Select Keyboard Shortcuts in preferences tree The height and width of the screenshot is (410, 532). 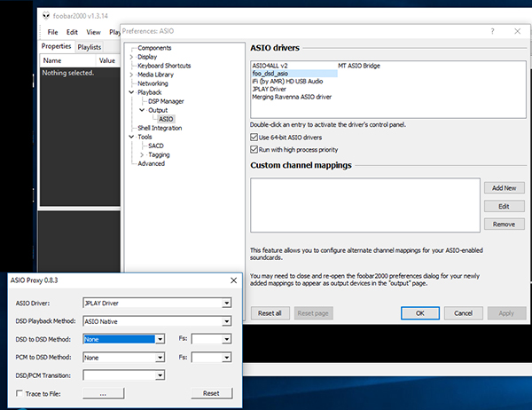[x=164, y=66]
